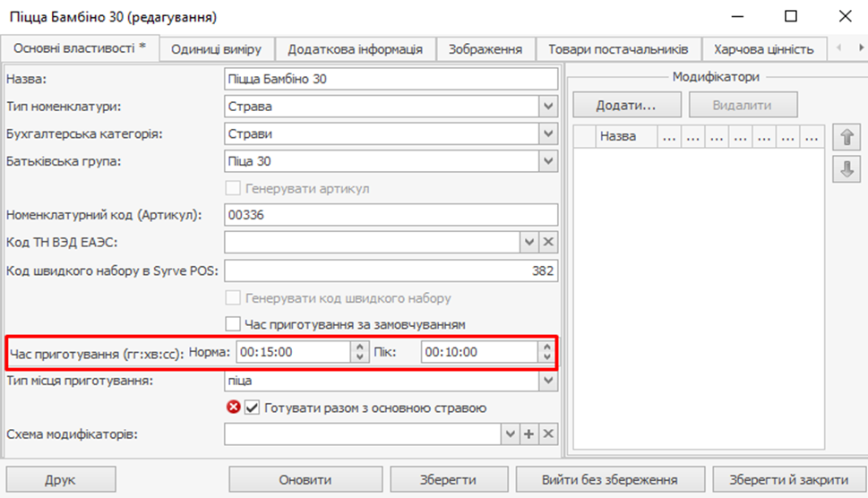
Task: Adjust the Норма cooking time spinner
Action: [359, 352]
